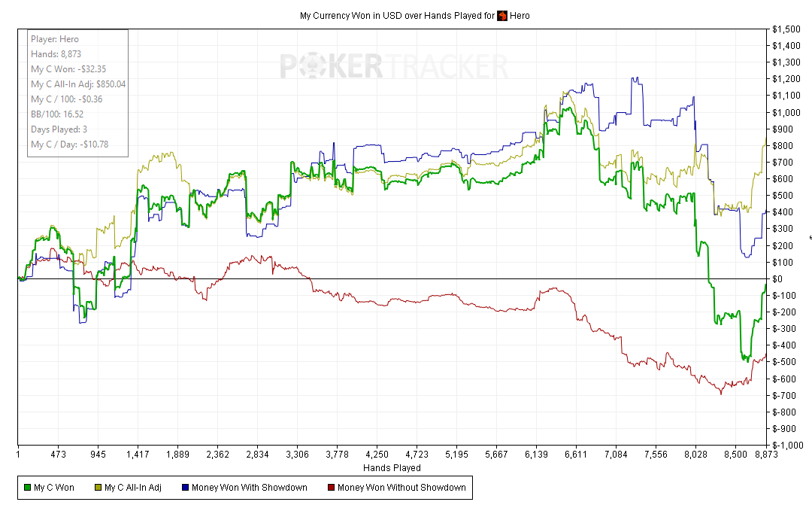This screenshot has height=508, width=812.
Task: Click the $-1,000 y-axis label
Action: click(x=788, y=446)
